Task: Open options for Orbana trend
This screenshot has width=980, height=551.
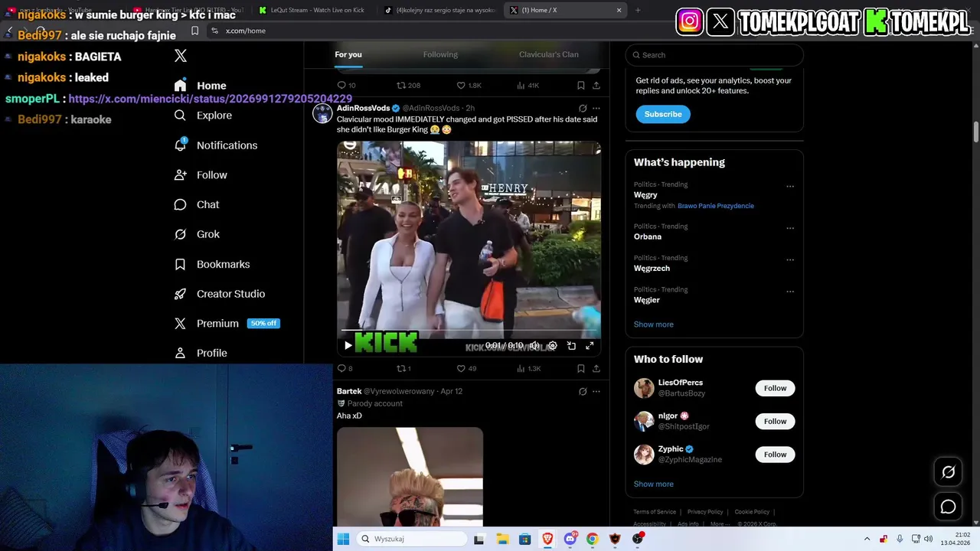Action: coord(790,228)
